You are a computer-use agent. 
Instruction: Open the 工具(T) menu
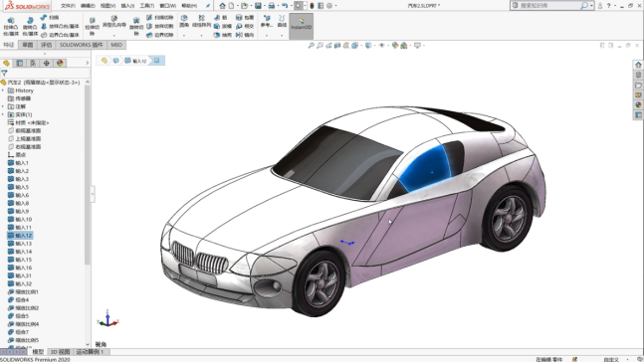click(x=146, y=6)
